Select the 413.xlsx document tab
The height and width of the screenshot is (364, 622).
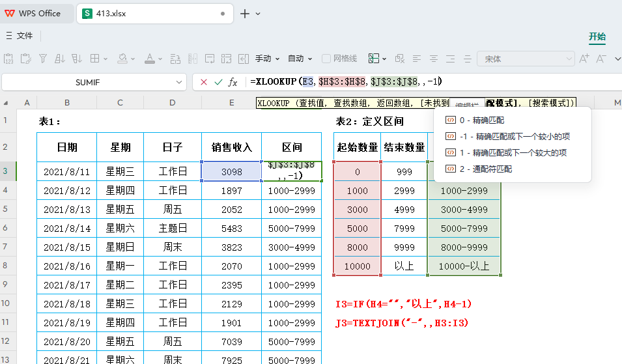155,14
